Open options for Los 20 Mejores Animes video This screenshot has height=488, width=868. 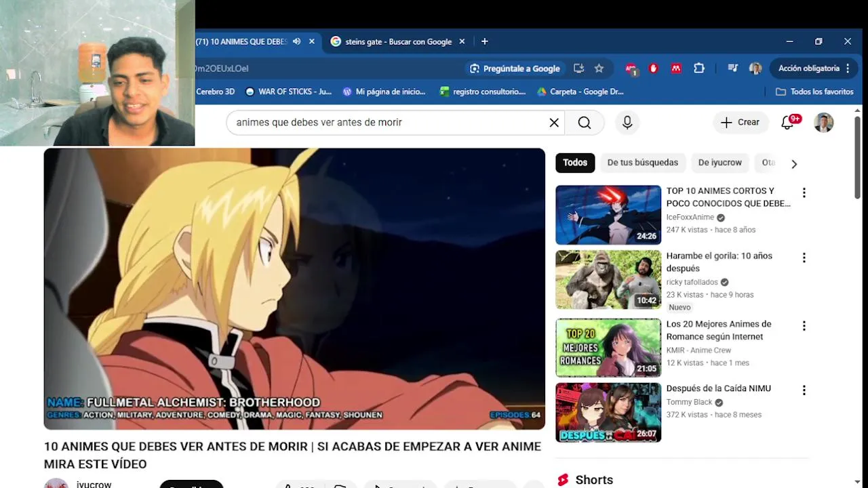point(804,326)
